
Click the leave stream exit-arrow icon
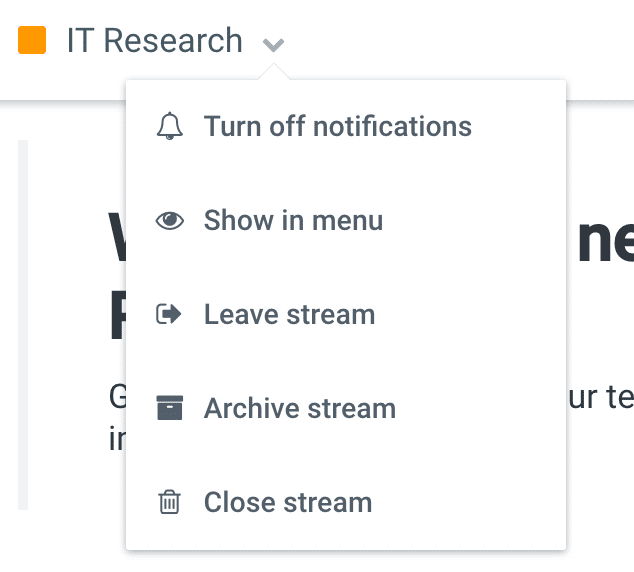click(x=170, y=315)
